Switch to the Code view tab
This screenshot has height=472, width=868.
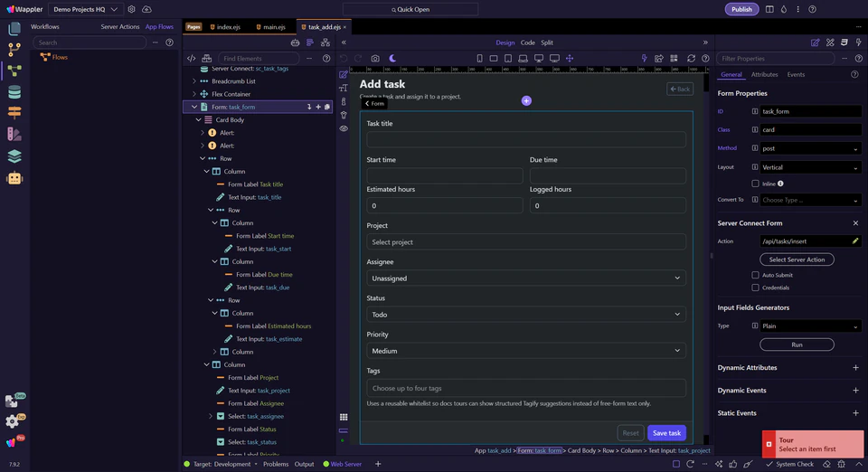(x=527, y=42)
